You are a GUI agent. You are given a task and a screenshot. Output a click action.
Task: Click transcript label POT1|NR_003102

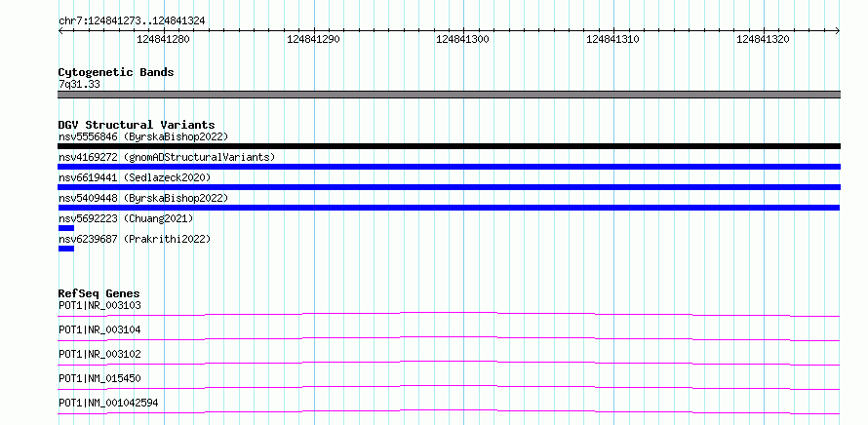(x=99, y=354)
